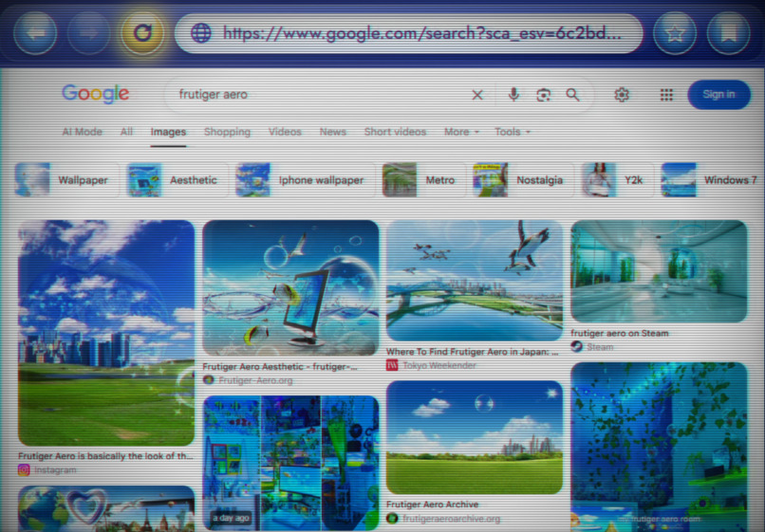Screen dimensions: 765x532
Task: Select the Images tab
Action: pyautogui.click(x=168, y=132)
